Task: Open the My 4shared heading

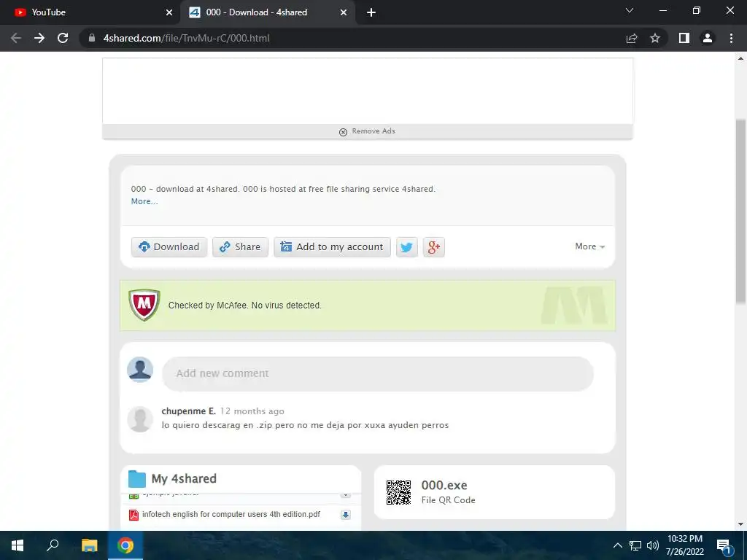Action: (x=184, y=478)
